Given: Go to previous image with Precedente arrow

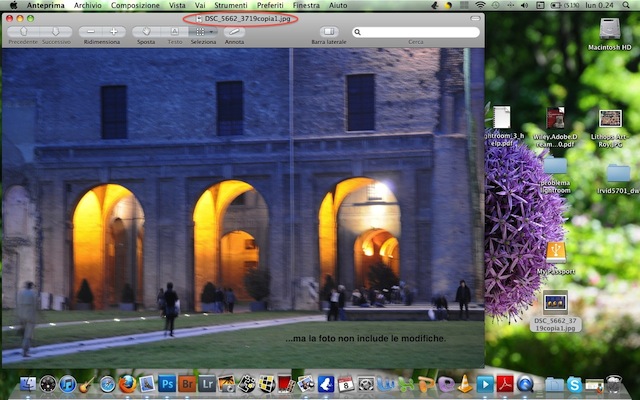Looking at the screenshot, I should 23,32.
